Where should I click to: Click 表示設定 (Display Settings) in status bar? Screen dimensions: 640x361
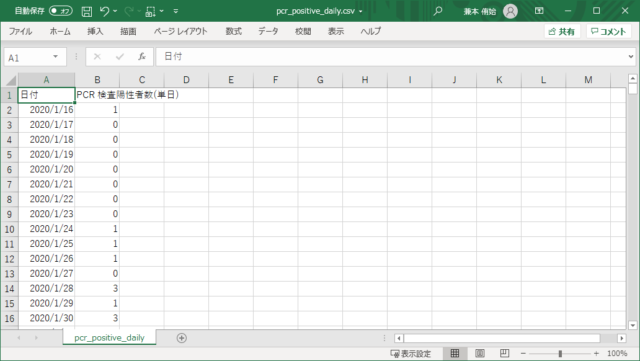[x=411, y=354]
